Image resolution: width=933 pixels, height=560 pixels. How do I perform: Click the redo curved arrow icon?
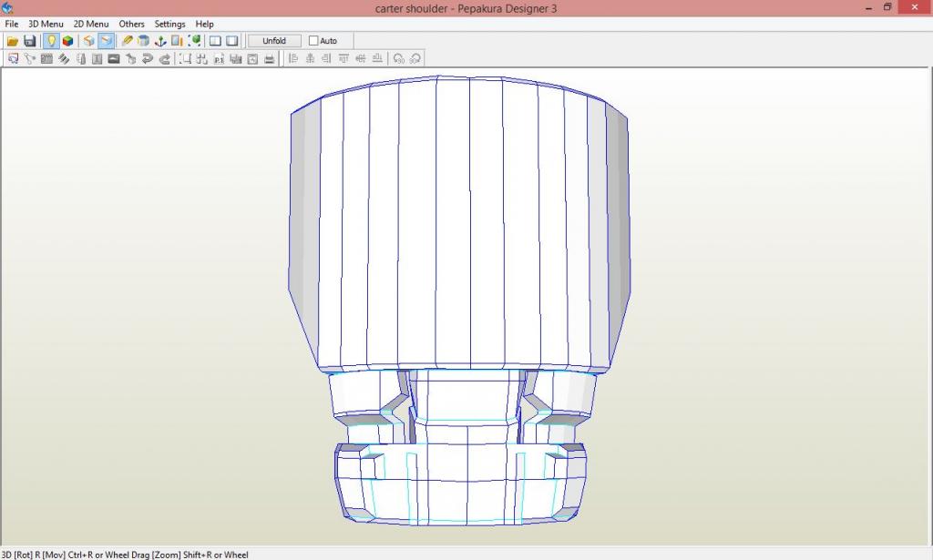pyautogui.click(x=165, y=58)
